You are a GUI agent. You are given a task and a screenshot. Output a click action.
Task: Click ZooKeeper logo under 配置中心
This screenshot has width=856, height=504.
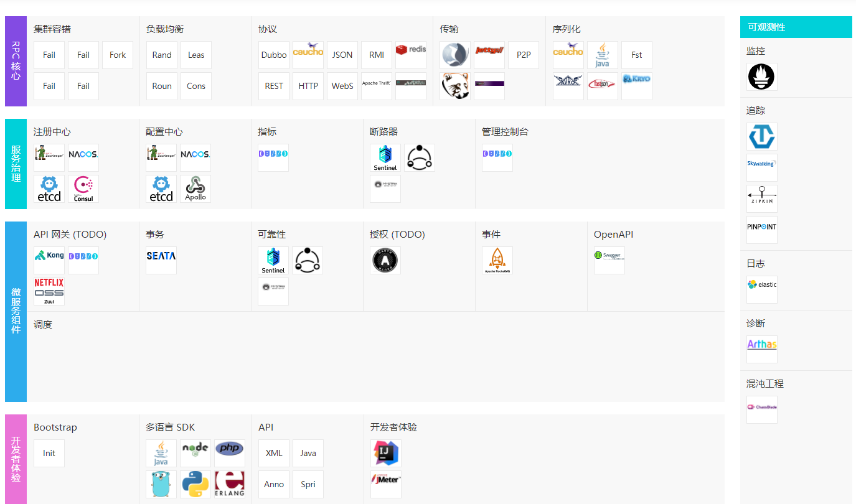tap(161, 157)
